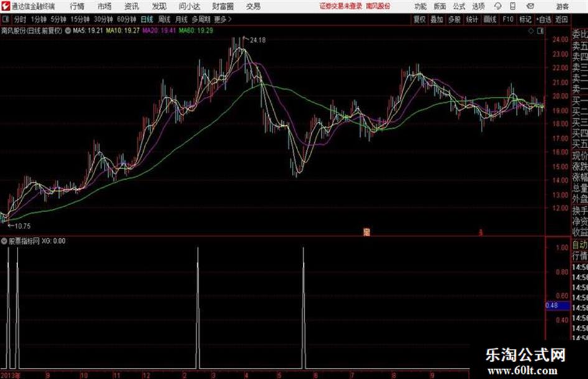Click the 2013年 date axis label
Image resolution: width=588 pixels, height=379 pixels.
tap(11, 375)
